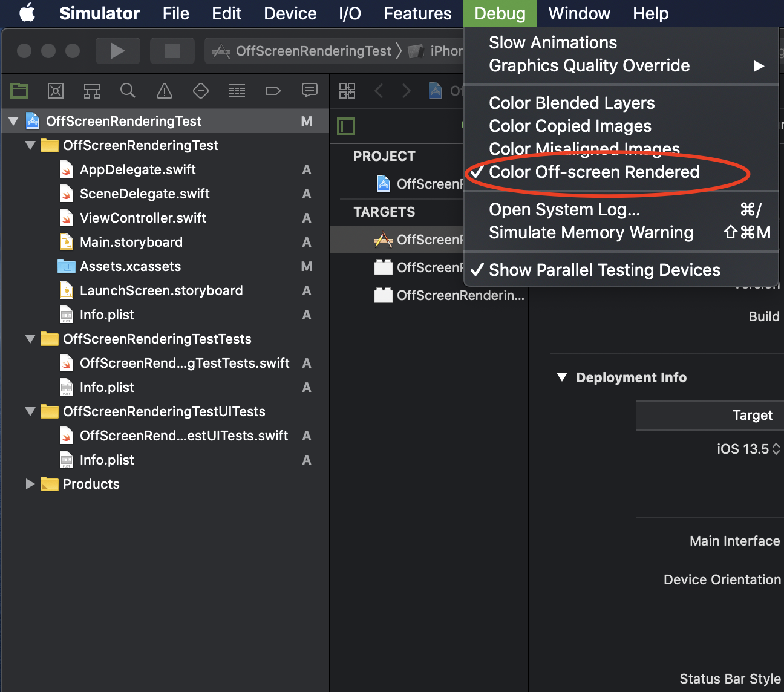Screen dimensions: 784x692
Task: Open the Report navigator speech-bubble icon
Action: pyautogui.click(x=310, y=91)
